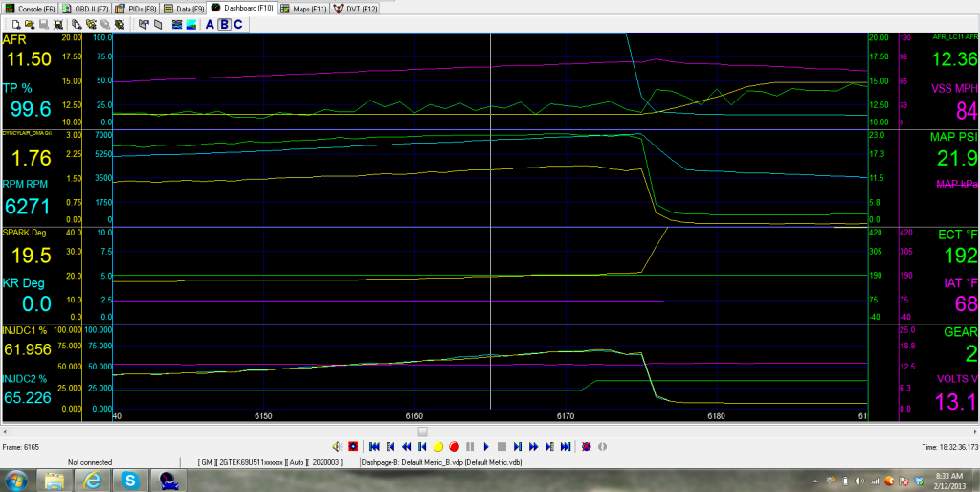This screenshot has height=492, width=980.
Task: Click the 'Frame: 6165' status text
Action: pos(21,447)
